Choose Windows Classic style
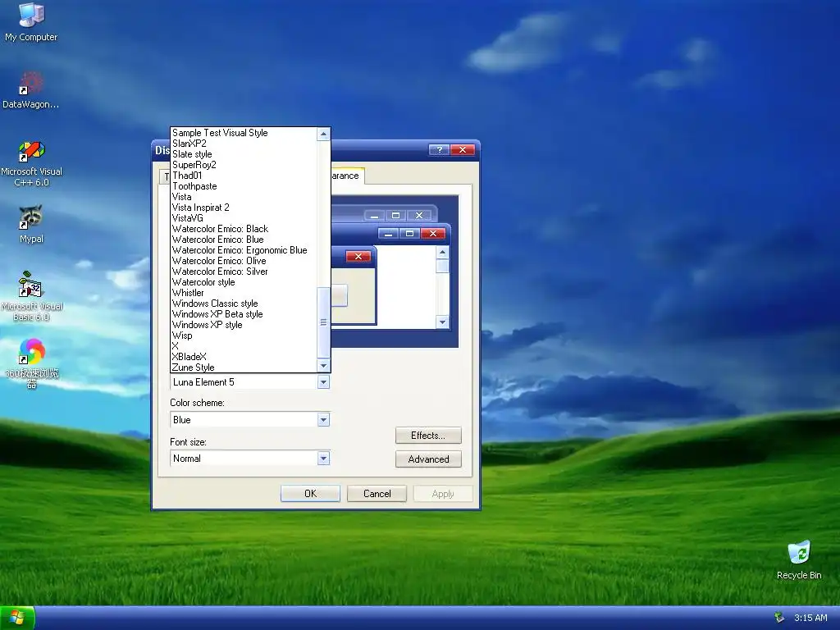840x630 pixels. 244,304
